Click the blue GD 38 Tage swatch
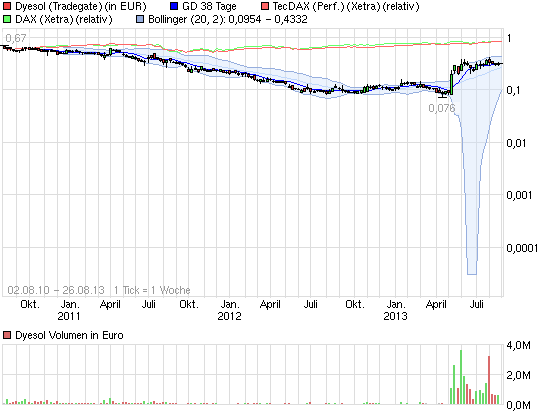The image size is (545, 413). [x=174, y=6]
